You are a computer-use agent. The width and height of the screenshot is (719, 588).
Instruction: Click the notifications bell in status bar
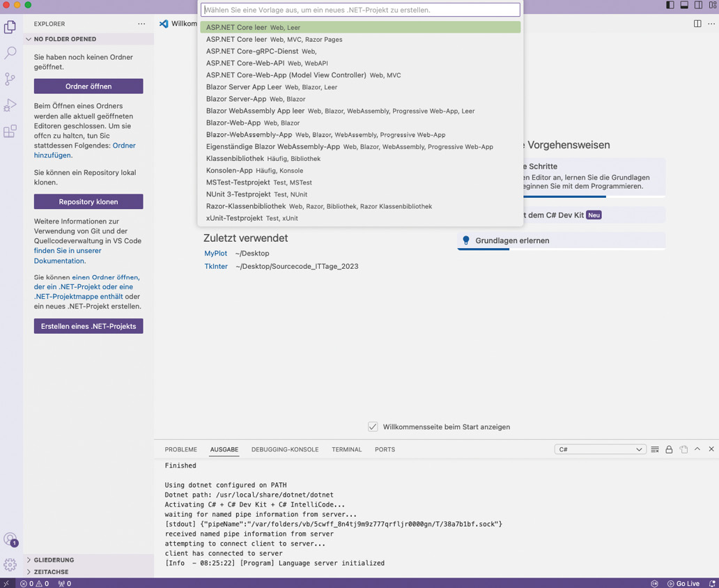(x=712, y=583)
